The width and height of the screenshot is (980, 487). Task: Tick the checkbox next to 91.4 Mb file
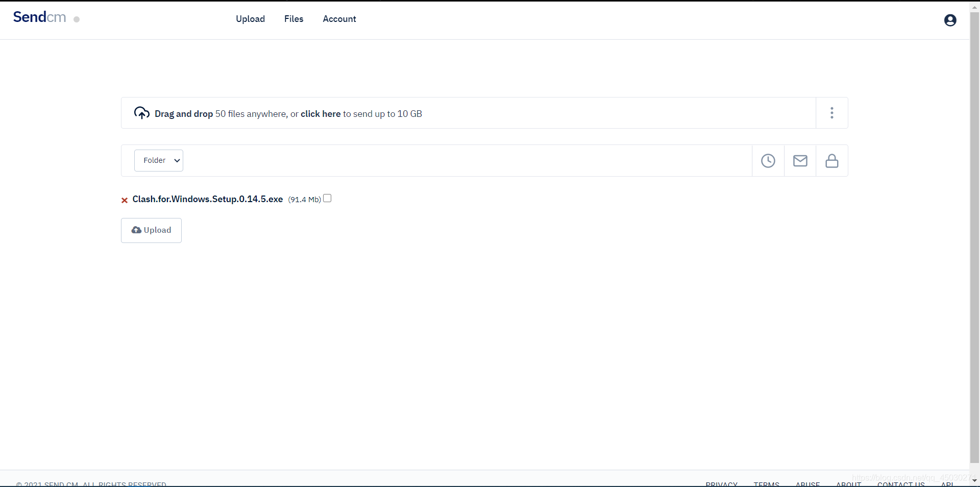pyautogui.click(x=327, y=199)
